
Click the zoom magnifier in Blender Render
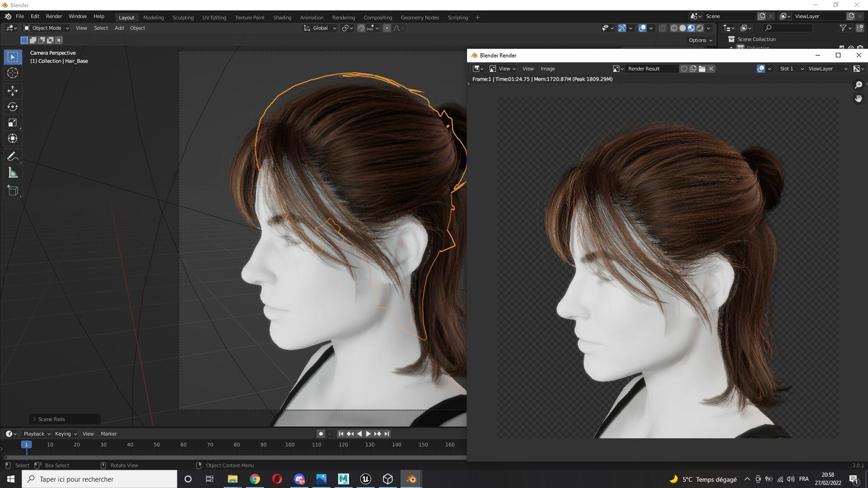click(858, 85)
